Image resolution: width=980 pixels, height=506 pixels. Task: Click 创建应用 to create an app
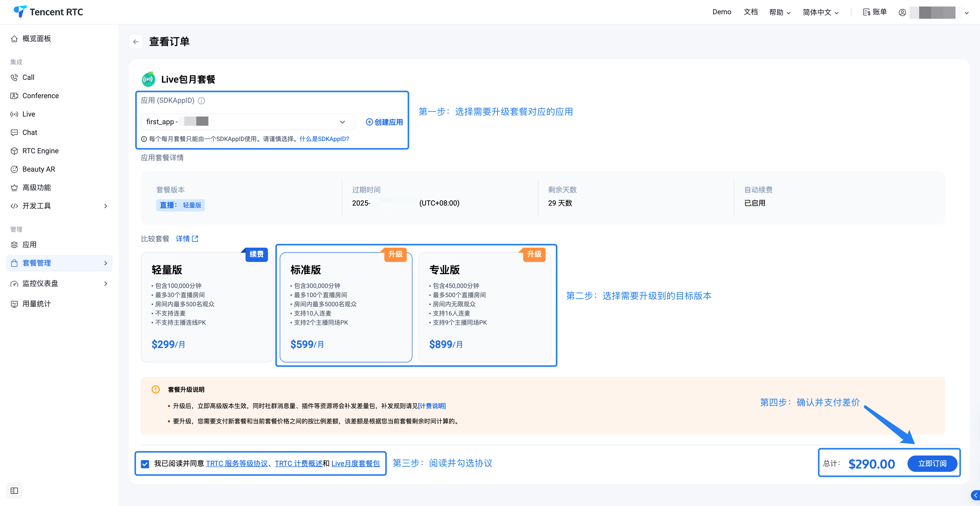pos(384,122)
